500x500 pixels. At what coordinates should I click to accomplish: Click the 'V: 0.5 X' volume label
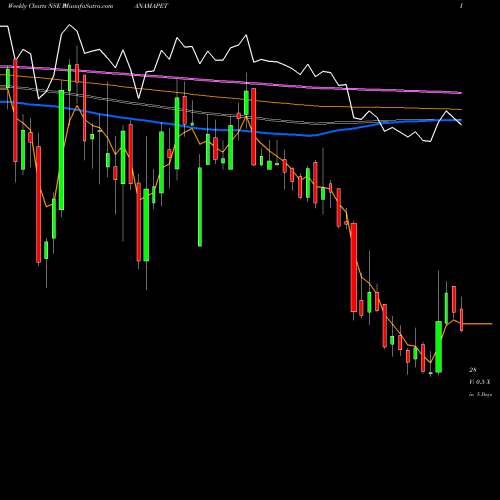click(x=480, y=382)
